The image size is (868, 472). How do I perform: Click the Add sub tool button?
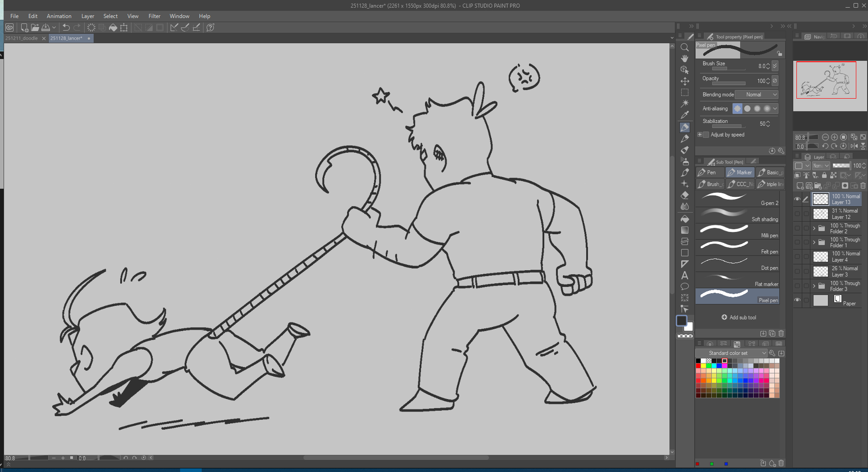[x=739, y=318]
